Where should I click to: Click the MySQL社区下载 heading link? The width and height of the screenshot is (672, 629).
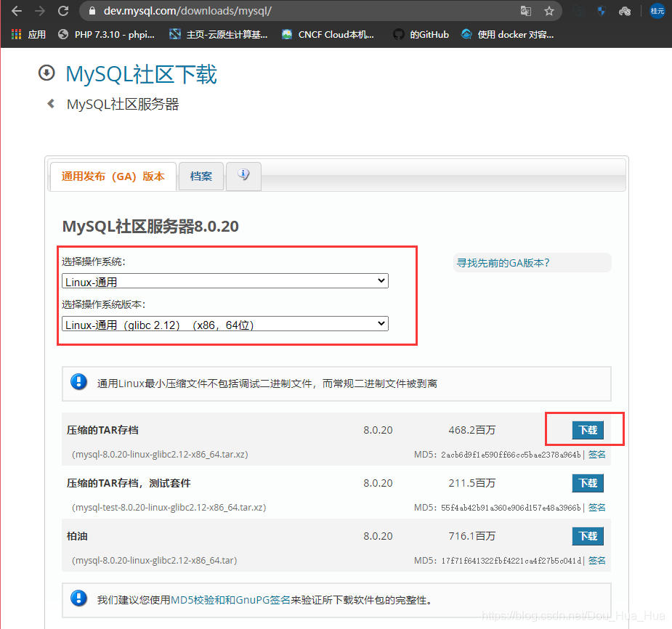pos(142,74)
